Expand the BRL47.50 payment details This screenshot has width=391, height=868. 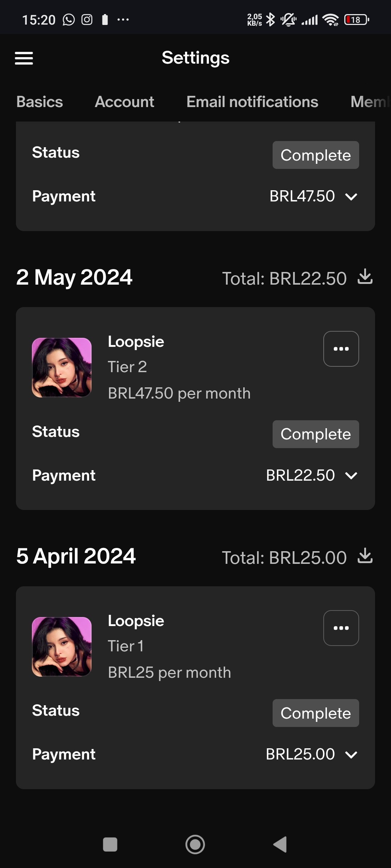351,197
